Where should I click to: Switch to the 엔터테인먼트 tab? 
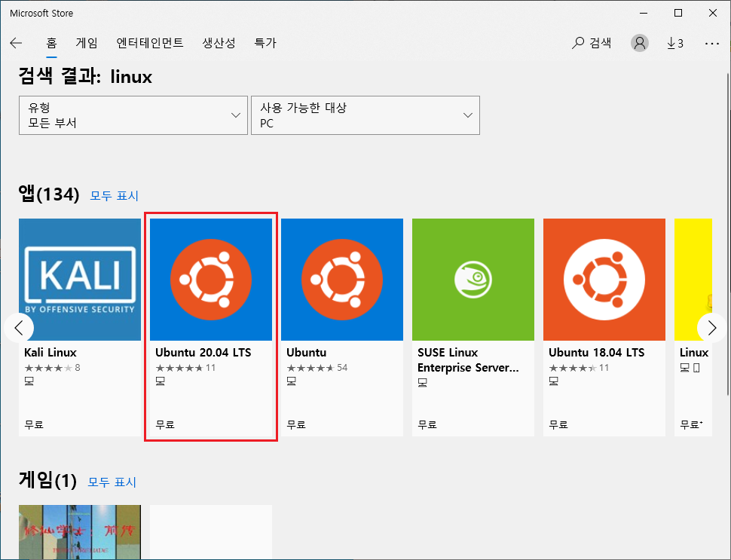(150, 43)
